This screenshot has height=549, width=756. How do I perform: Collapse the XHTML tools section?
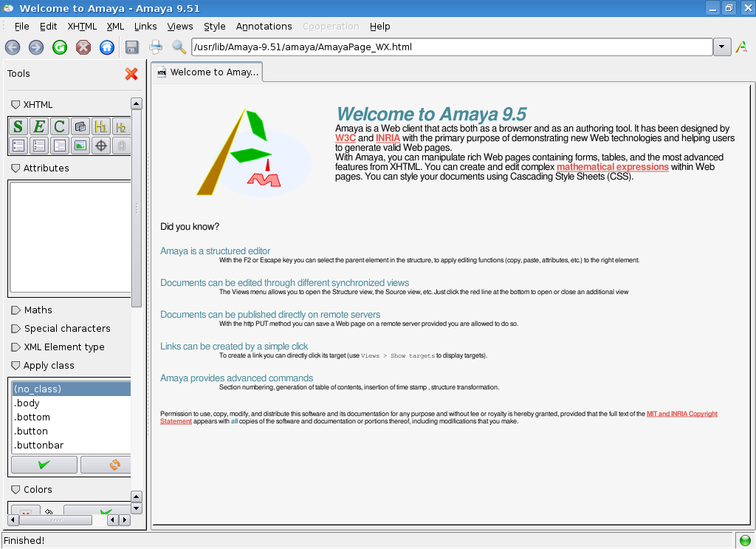click(16, 105)
